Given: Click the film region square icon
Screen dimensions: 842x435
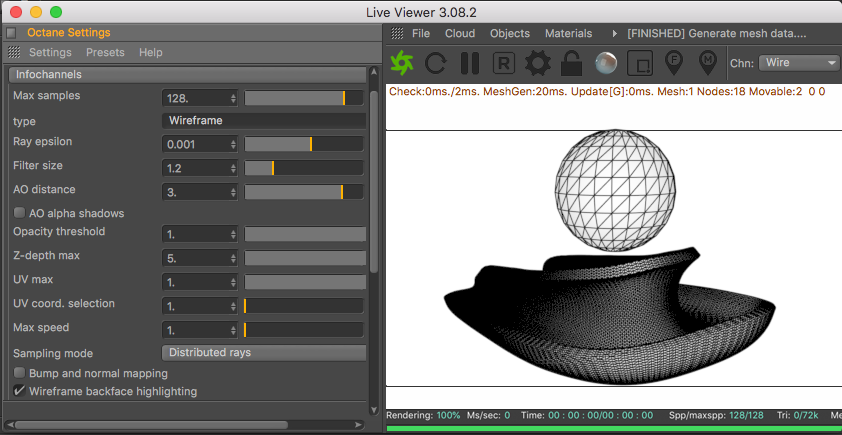Looking at the screenshot, I should (640, 63).
